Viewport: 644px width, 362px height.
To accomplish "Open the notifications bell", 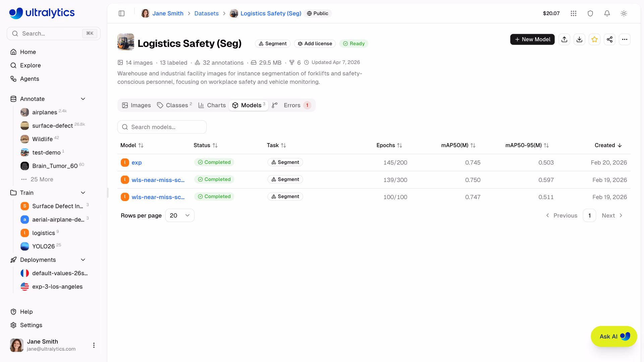I will 607,13.
